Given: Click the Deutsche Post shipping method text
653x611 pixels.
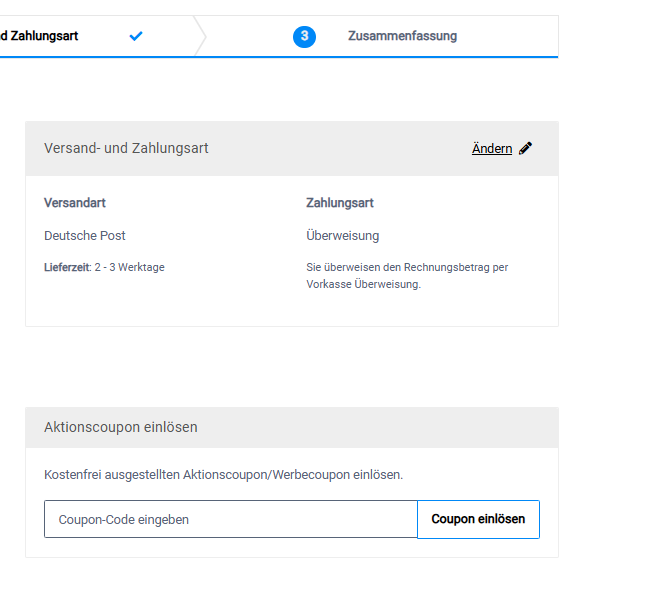Looking at the screenshot, I should click(x=85, y=236).
